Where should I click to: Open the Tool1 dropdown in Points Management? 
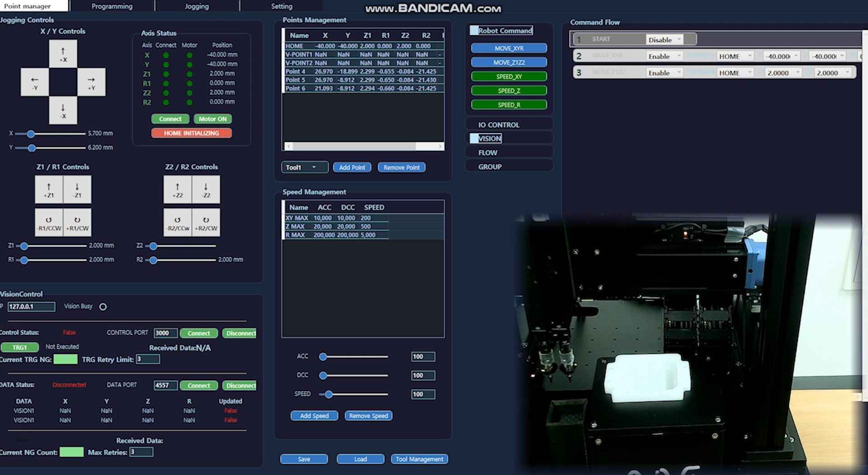pyautogui.click(x=304, y=167)
